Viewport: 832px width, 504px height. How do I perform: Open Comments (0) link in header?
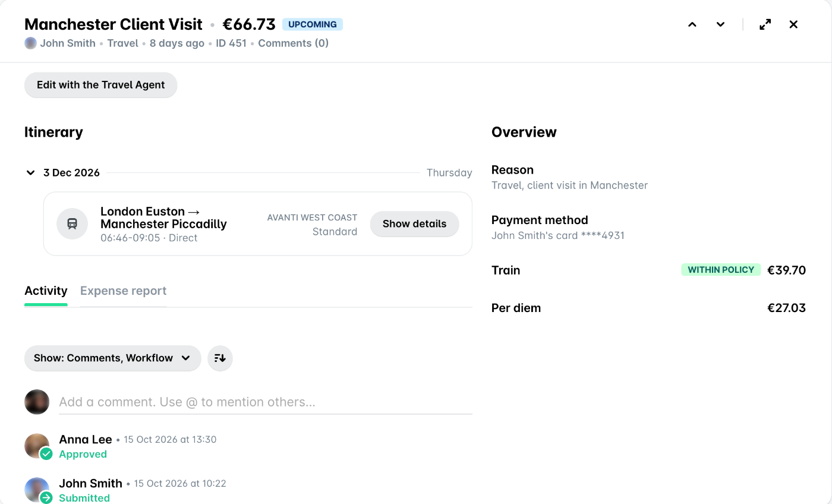[x=293, y=43]
